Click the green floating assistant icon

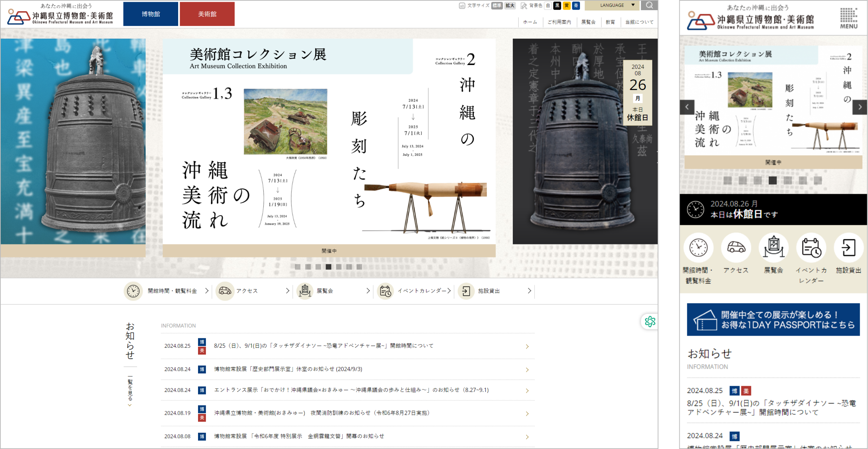(650, 321)
